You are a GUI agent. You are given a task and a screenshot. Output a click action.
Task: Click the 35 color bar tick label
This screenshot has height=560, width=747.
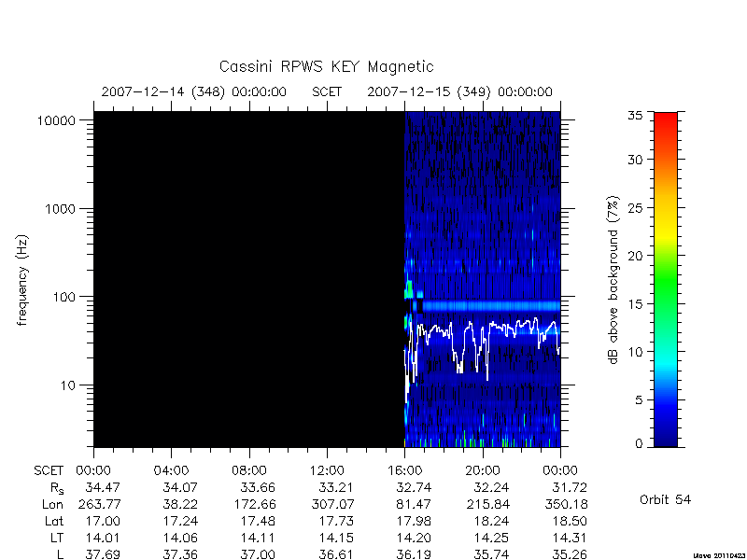(635, 116)
